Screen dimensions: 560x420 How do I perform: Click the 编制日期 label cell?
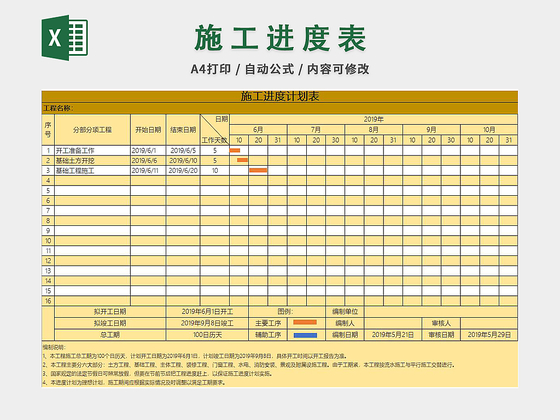coord(345,335)
